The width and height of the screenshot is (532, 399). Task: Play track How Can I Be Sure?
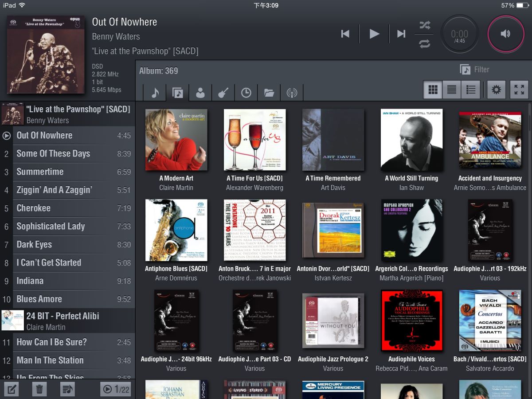point(67,342)
